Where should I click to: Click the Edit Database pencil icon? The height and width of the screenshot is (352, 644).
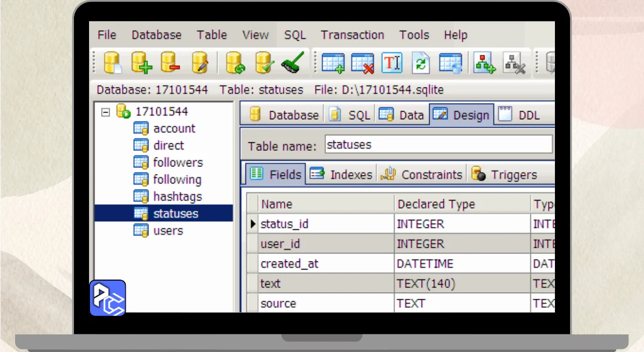click(x=200, y=63)
